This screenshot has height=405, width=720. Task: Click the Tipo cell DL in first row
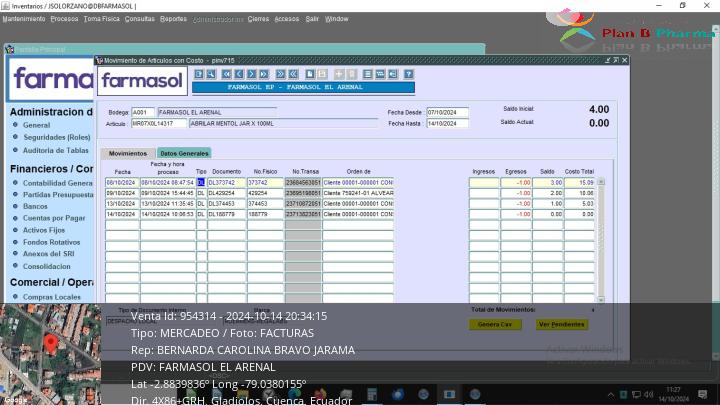click(x=201, y=183)
